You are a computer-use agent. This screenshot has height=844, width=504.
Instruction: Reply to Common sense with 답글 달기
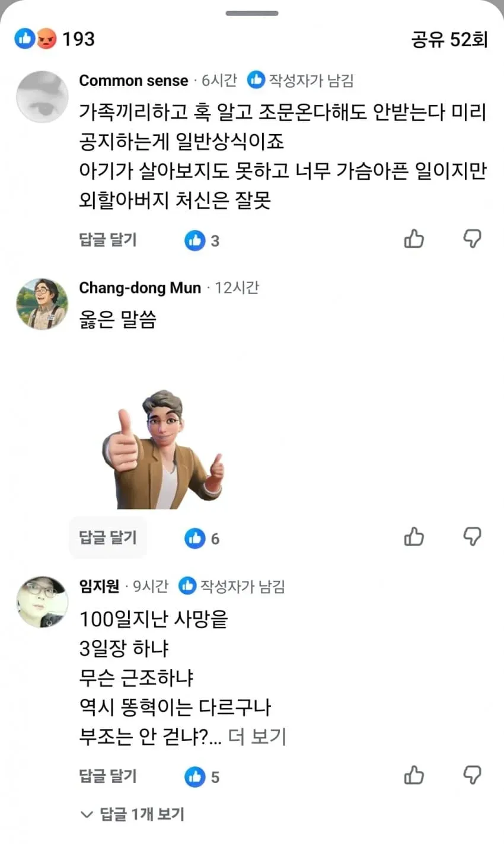(108, 240)
